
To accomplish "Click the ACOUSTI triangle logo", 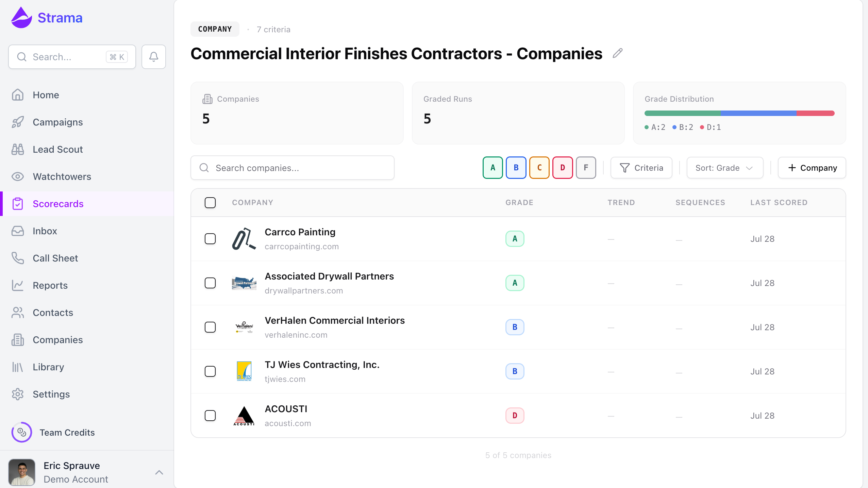I will pyautogui.click(x=244, y=416).
